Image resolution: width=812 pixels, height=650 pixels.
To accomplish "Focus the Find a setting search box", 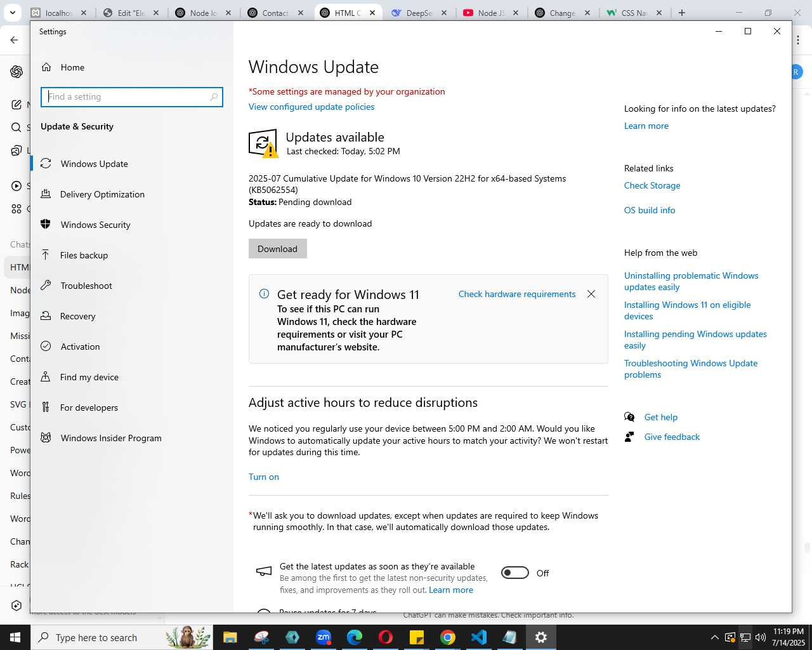I will pyautogui.click(x=132, y=97).
